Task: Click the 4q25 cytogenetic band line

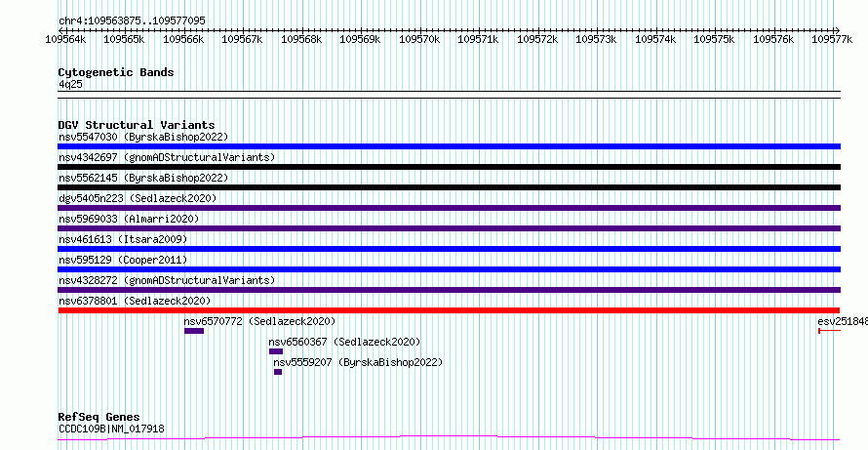Action: [x=449, y=95]
